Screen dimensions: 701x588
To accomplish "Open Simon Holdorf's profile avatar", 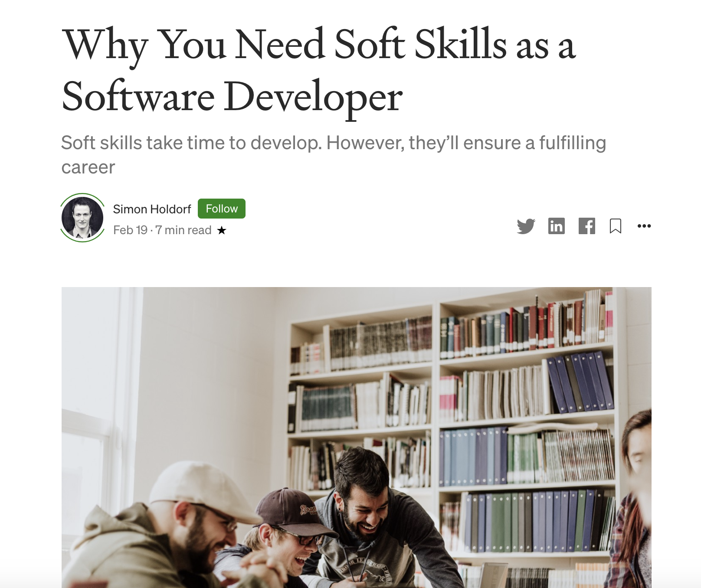I will pos(82,218).
